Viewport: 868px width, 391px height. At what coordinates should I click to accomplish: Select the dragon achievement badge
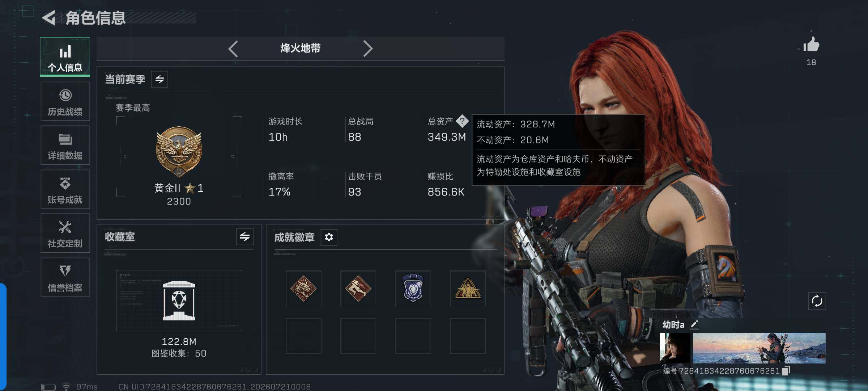point(303,289)
